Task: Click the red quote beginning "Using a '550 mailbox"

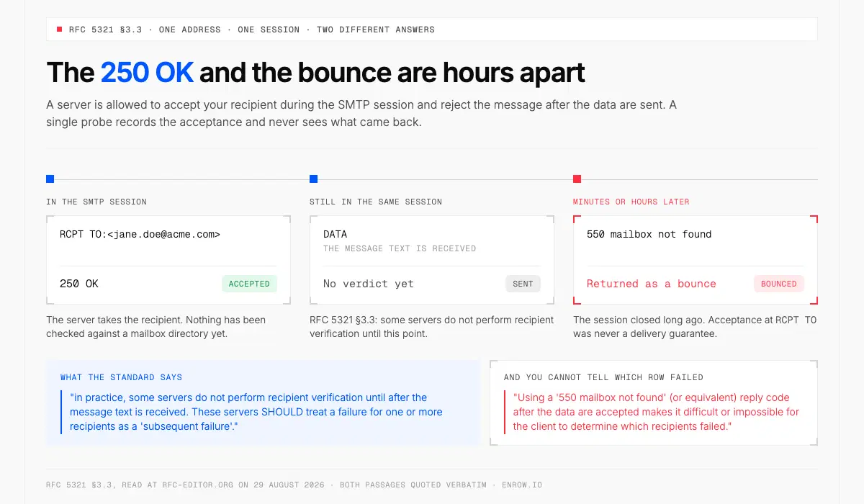Action: (656, 412)
